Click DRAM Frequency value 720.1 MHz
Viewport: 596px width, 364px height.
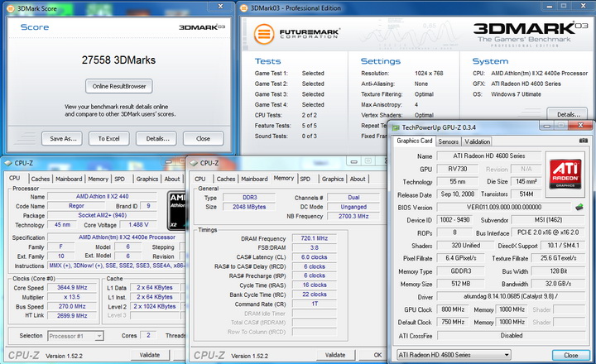pyautogui.click(x=314, y=238)
